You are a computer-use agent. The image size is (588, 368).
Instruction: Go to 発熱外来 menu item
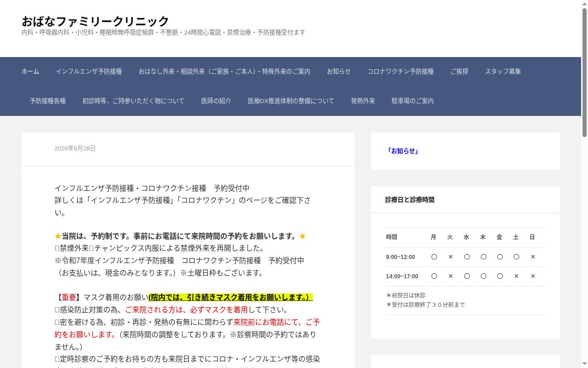[x=363, y=101]
